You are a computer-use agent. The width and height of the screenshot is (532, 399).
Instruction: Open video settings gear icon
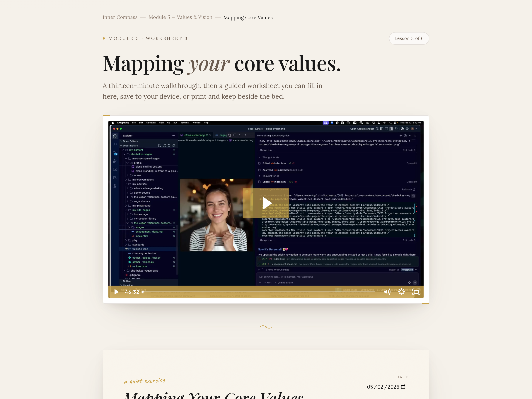click(401, 292)
